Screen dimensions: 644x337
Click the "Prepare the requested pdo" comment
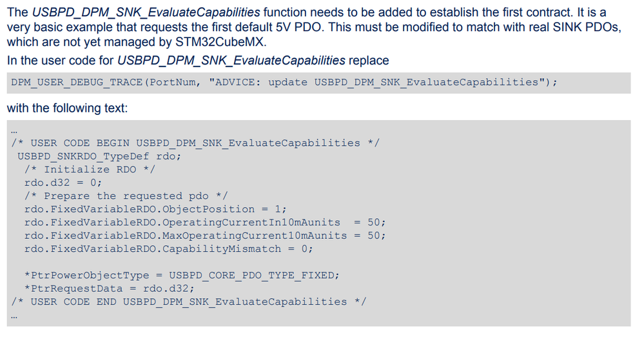point(126,196)
